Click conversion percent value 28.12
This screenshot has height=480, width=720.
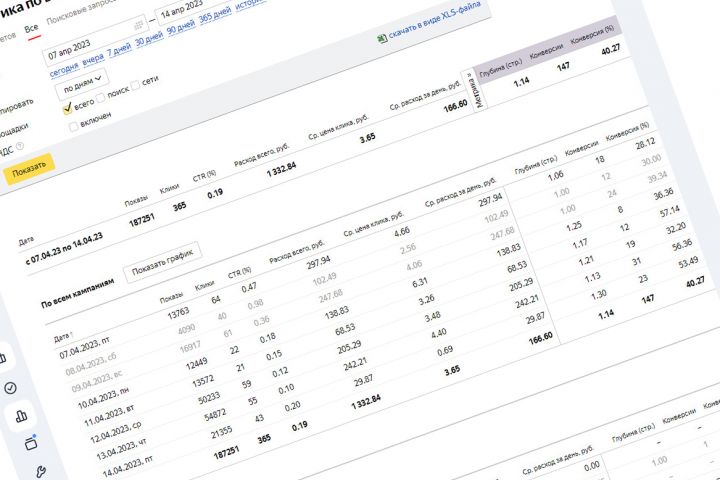pos(645,144)
